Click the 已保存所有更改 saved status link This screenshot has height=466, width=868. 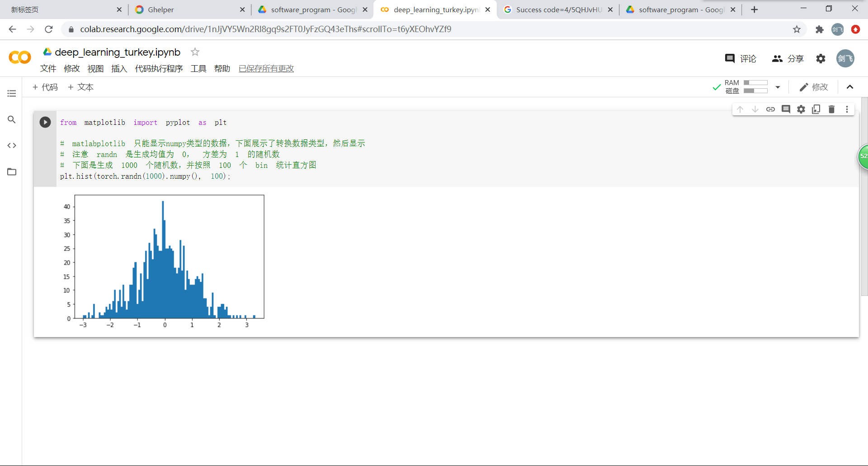coord(266,68)
